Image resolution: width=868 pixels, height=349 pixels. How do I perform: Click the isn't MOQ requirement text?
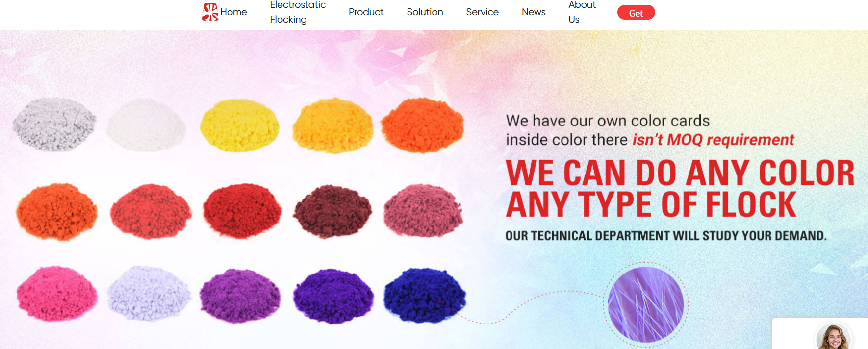[713, 140]
